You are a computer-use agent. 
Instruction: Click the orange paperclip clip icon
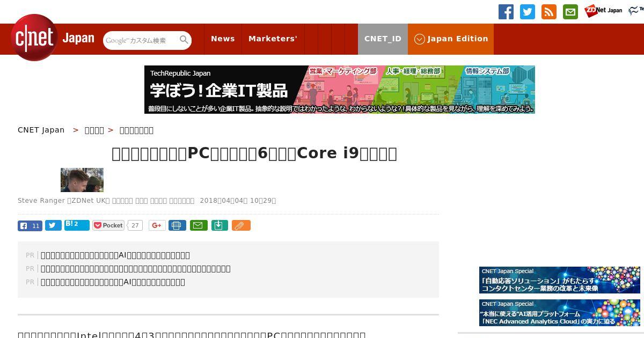pos(241,225)
